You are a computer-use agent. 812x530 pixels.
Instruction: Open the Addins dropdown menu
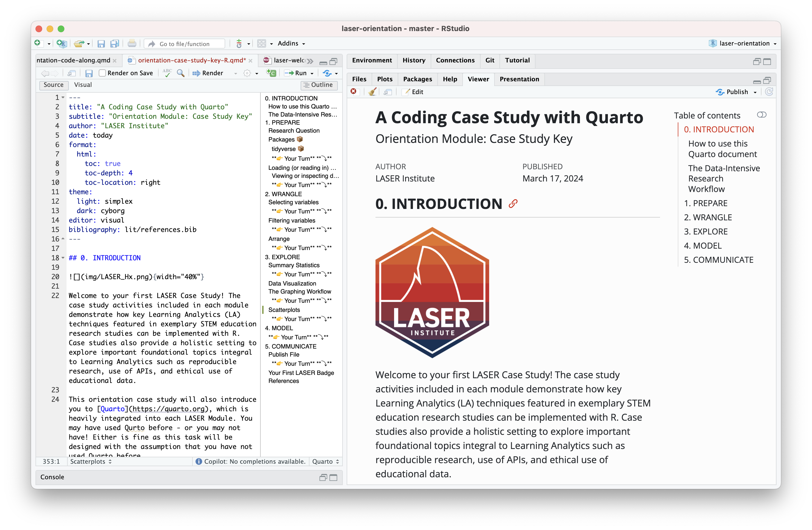291,44
